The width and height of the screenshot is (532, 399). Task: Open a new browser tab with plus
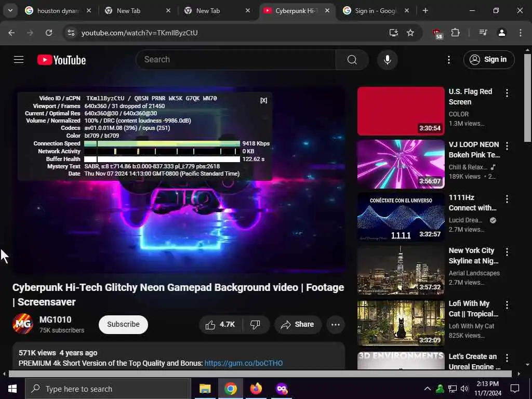coord(425,10)
